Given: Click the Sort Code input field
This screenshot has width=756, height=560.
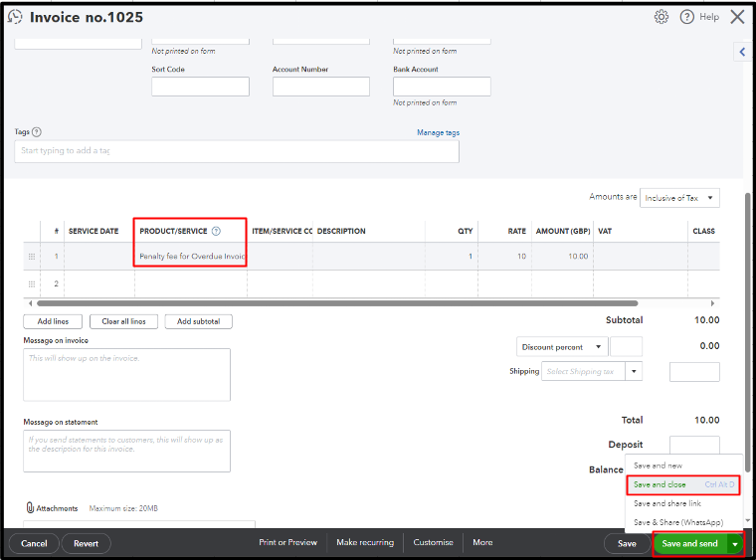Looking at the screenshot, I should coord(200,87).
